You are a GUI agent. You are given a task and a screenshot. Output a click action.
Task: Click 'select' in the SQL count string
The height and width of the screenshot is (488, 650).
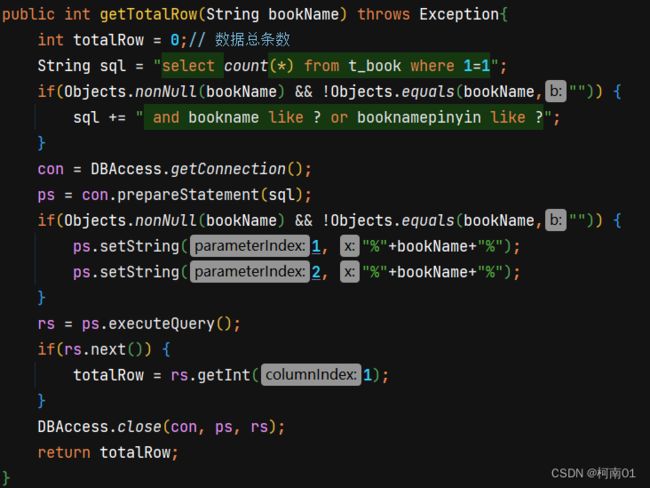coord(188,66)
